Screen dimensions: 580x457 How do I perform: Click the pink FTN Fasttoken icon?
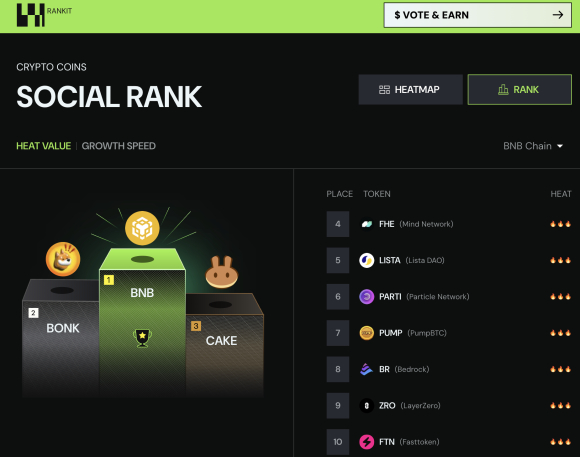(367, 441)
